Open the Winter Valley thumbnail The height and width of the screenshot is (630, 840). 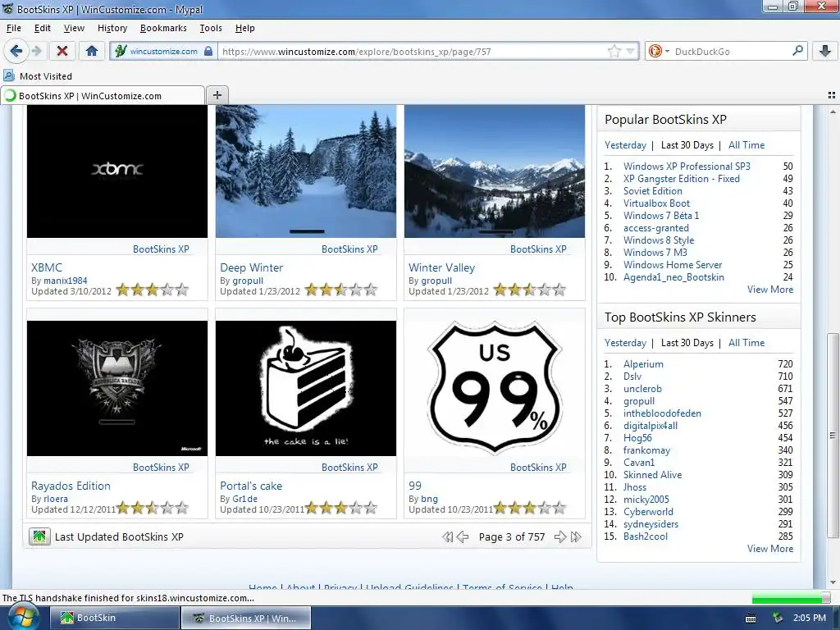495,171
